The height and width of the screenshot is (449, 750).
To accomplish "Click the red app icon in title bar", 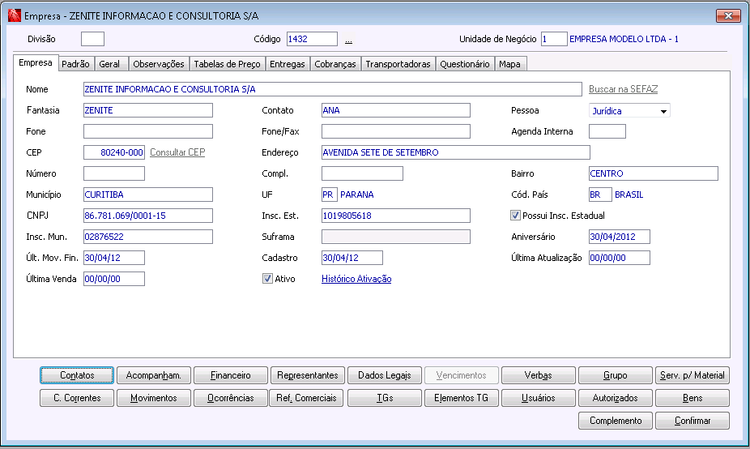I will coord(14,16).
